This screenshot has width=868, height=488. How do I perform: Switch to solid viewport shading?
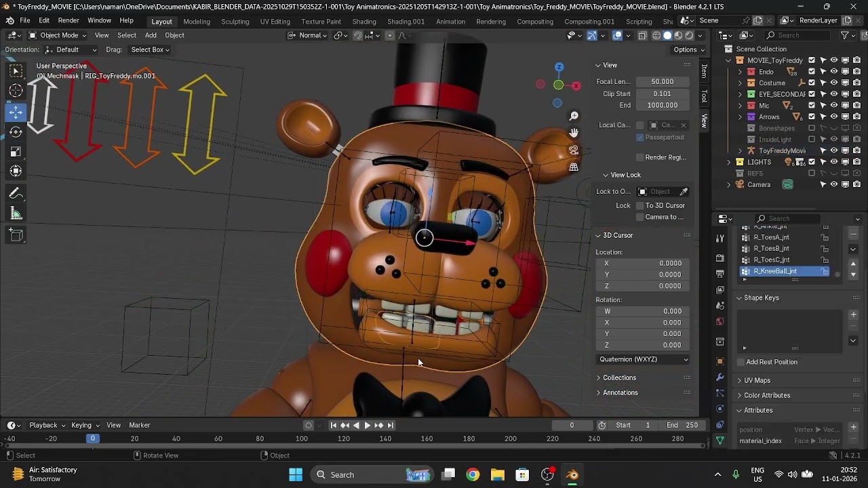(x=667, y=35)
